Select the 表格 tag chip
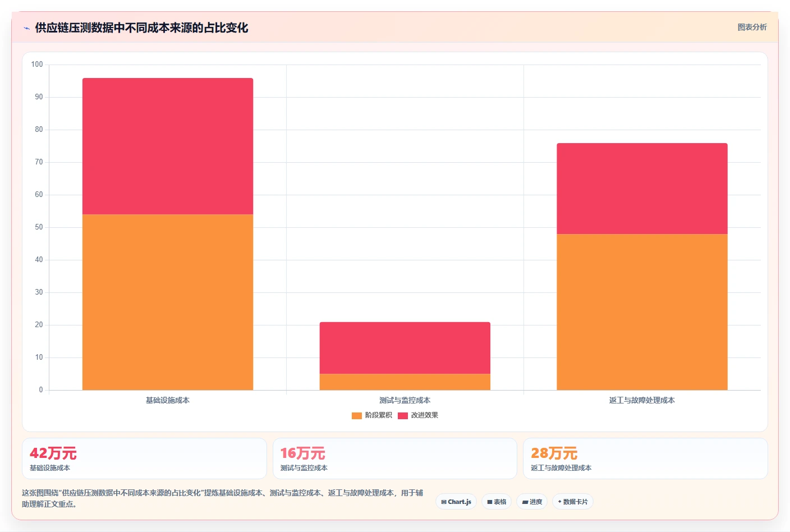 coord(497,502)
